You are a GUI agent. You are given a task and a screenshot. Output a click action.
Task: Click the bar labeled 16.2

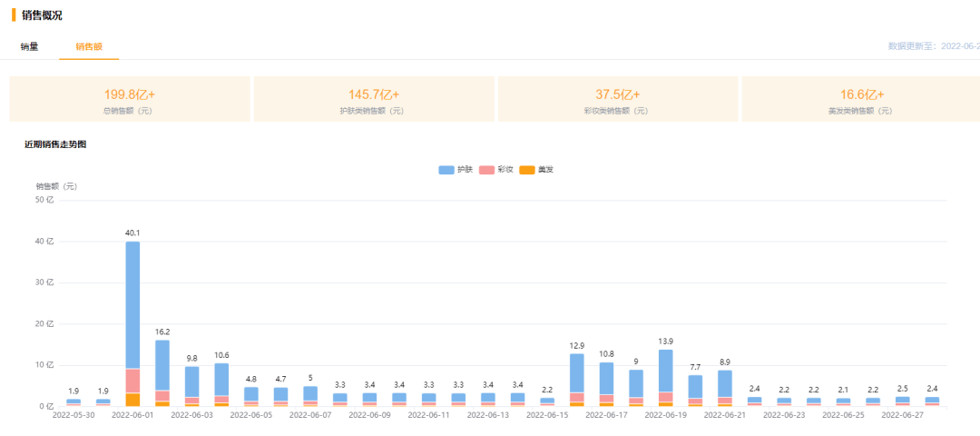click(x=162, y=373)
